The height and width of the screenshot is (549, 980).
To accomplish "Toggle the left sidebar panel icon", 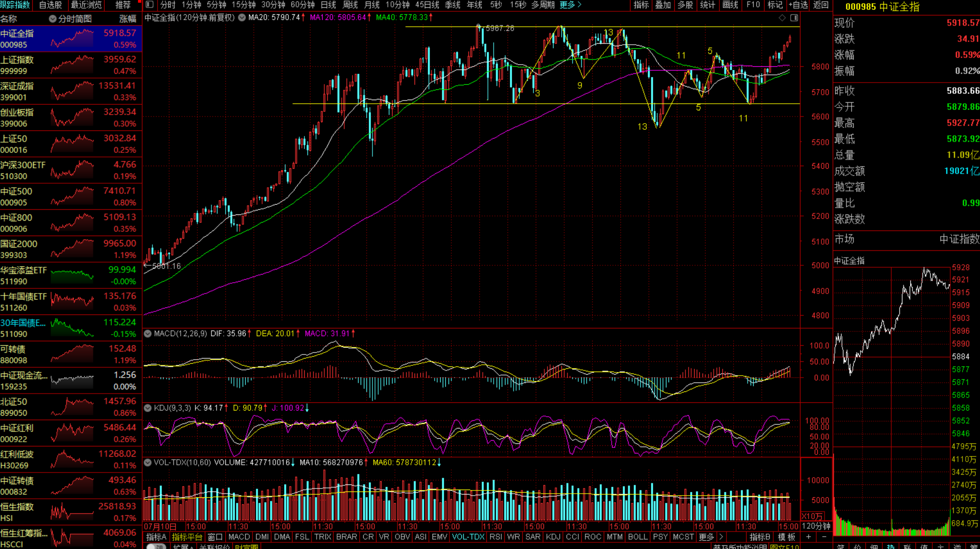I will click(x=149, y=5).
